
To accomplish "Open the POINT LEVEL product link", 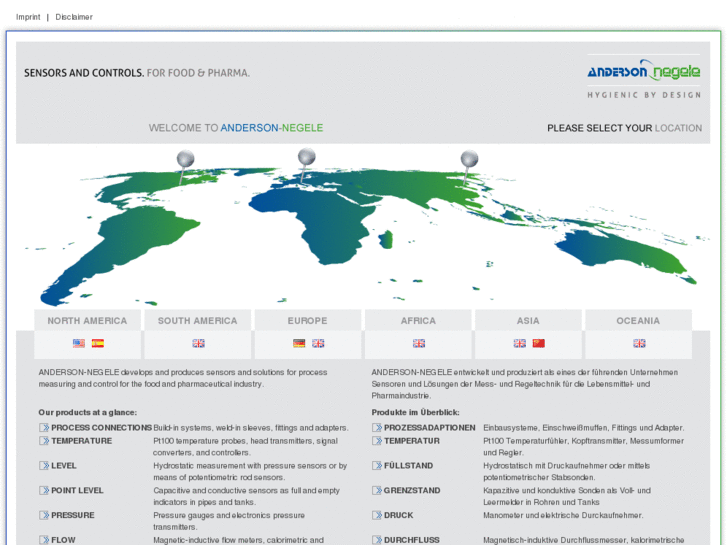I will [x=77, y=490].
